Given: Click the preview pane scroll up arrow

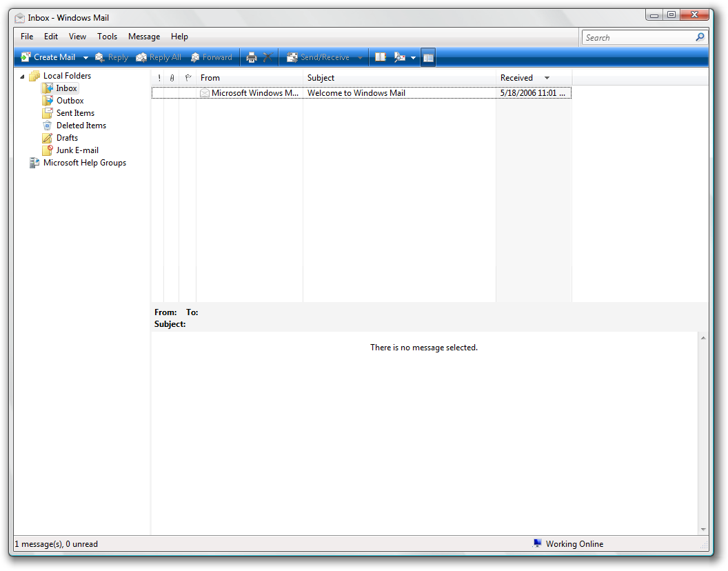Looking at the screenshot, I should click(x=703, y=338).
